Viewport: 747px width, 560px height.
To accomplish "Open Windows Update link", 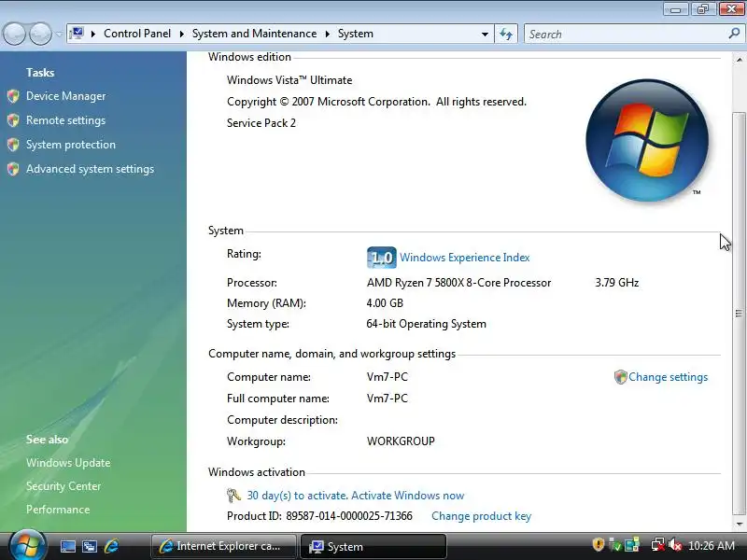I will pos(68,463).
